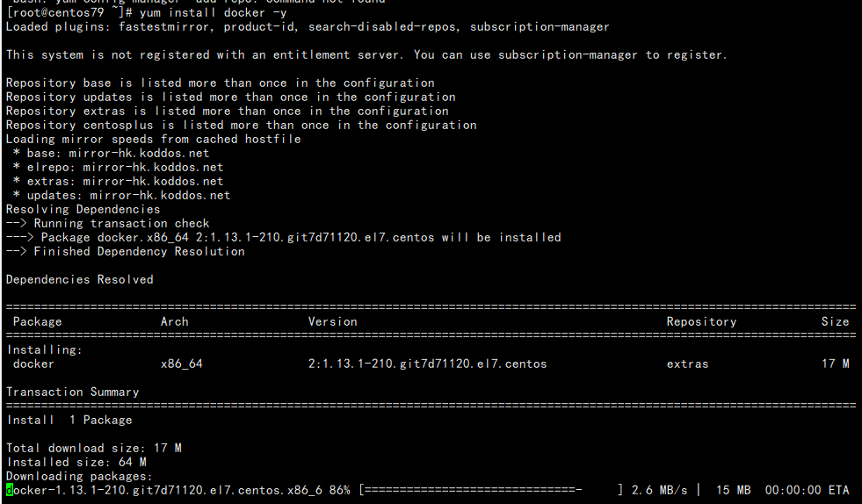The width and height of the screenshot is (862, 504).
Task: Click the 'Transaction Summary' heading
Action: pos(72,392)
